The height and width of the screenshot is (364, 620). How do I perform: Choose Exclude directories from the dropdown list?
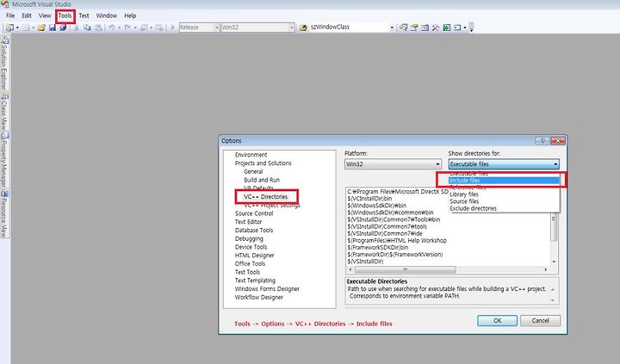point(504,208)
